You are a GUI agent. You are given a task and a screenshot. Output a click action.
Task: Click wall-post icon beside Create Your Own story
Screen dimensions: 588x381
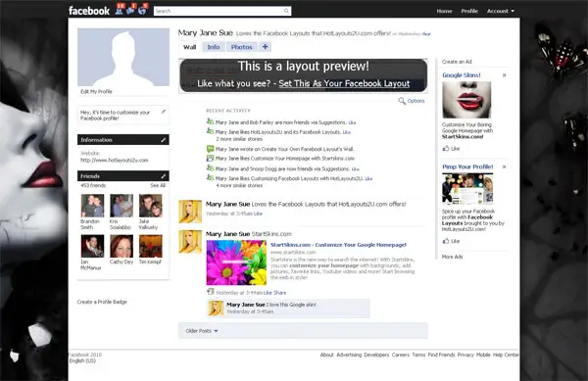pos(210,149)
